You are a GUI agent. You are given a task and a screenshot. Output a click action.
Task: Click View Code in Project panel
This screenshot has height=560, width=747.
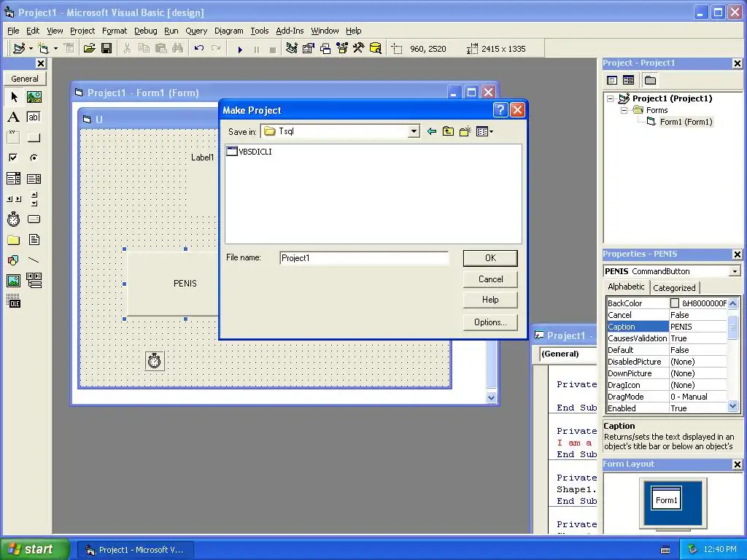coord(612,80)
